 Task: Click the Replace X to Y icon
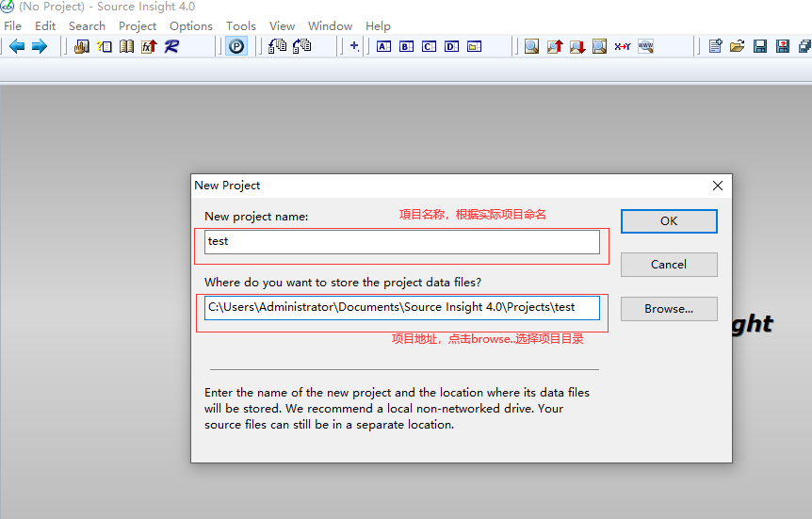[623, 46]
